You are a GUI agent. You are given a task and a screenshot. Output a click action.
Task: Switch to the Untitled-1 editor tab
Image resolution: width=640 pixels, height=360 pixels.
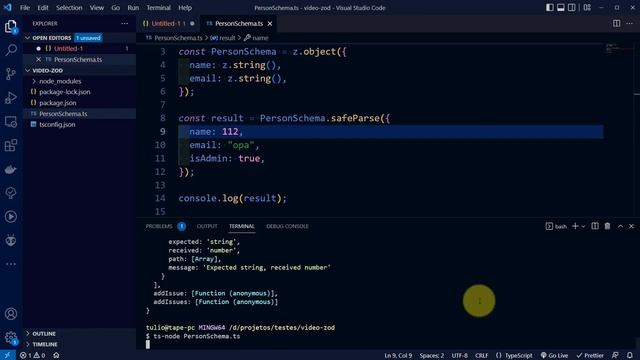pos(168,24)
